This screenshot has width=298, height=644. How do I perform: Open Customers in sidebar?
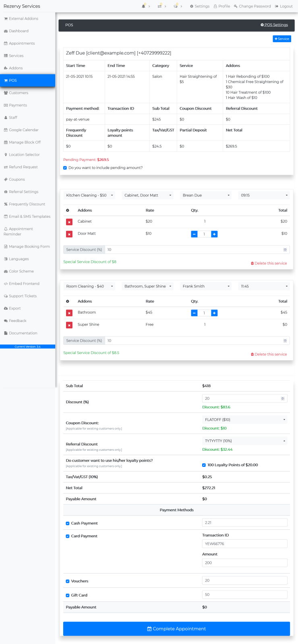click(16, 93)
